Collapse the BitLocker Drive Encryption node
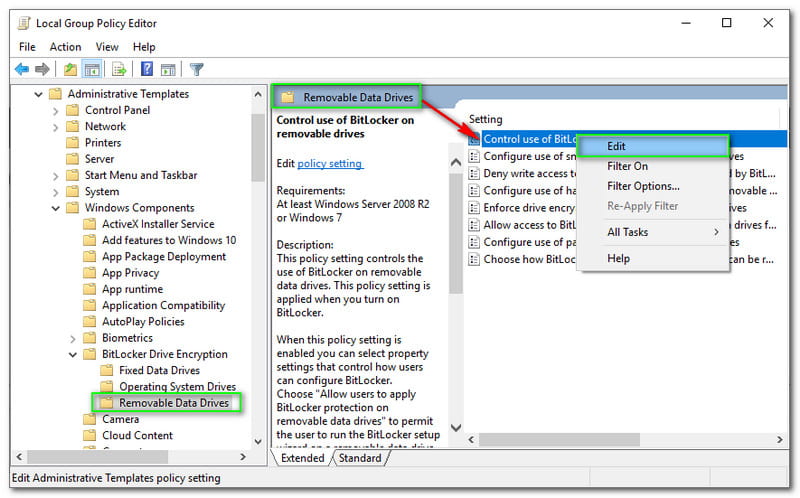 [x=73, y=354]
